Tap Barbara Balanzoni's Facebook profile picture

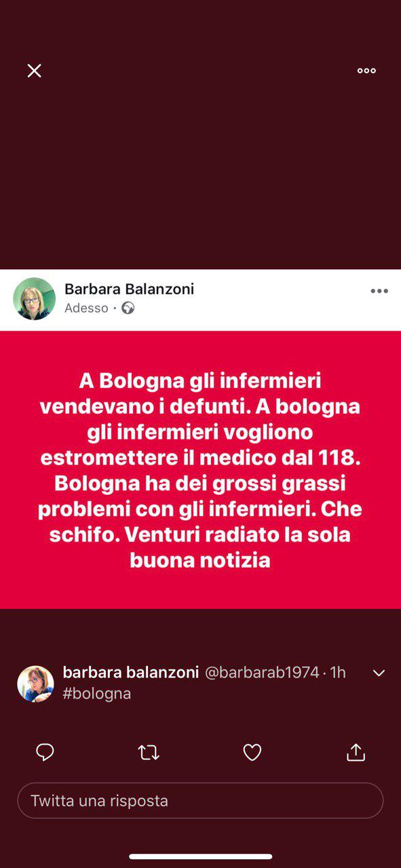[34, 298]
